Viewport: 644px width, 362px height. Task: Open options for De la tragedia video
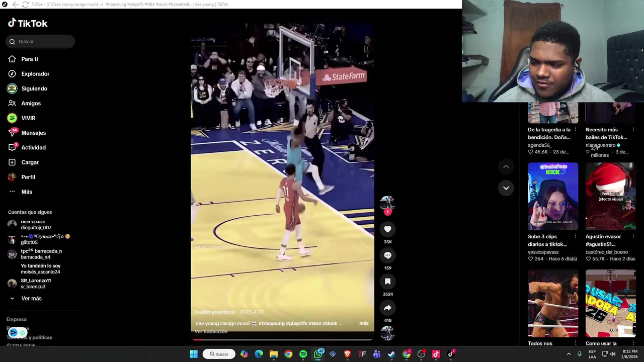(x=576, y=130)
